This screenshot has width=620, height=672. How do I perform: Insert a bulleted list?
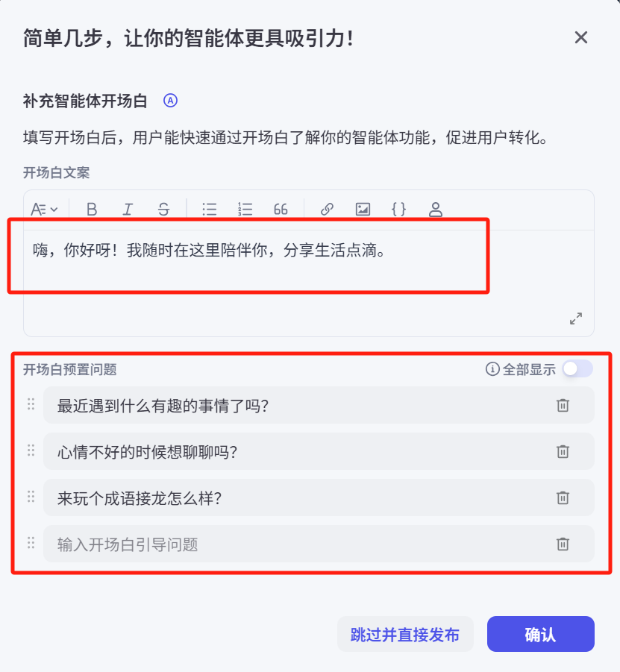click(x=210, y=209)
